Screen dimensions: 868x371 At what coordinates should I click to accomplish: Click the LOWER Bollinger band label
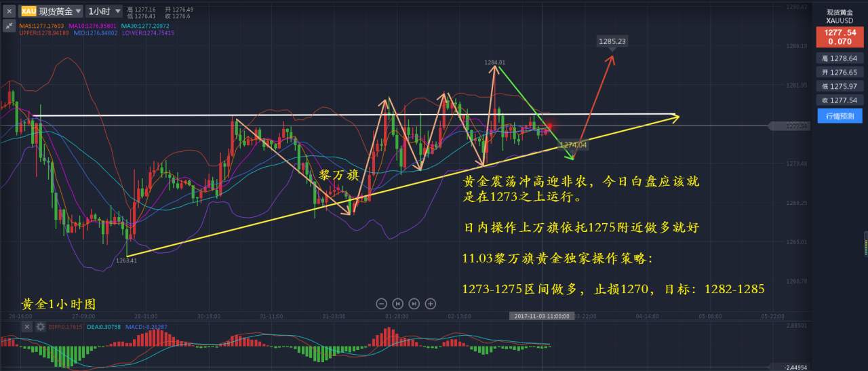148,33
